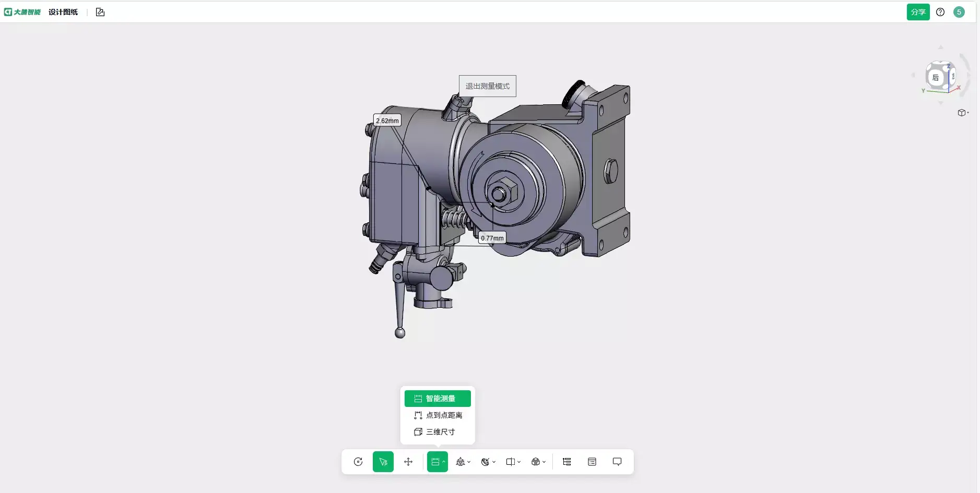The width and height of the screenshot is (980, 493).
Task: Open the comment bubble tool
Action: click(617, 462)
